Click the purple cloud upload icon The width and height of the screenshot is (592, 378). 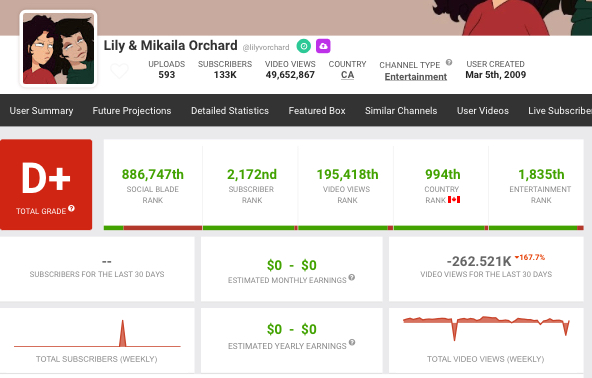323,46
